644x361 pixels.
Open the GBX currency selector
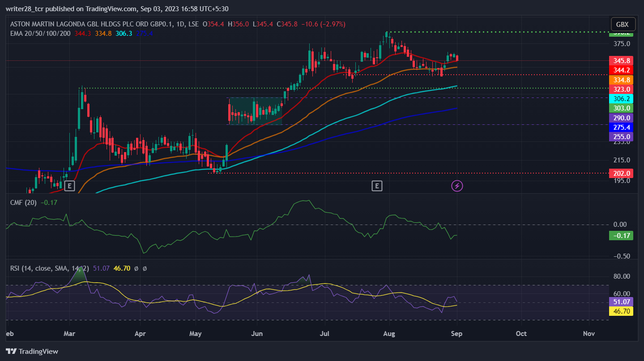pos(622,25)
